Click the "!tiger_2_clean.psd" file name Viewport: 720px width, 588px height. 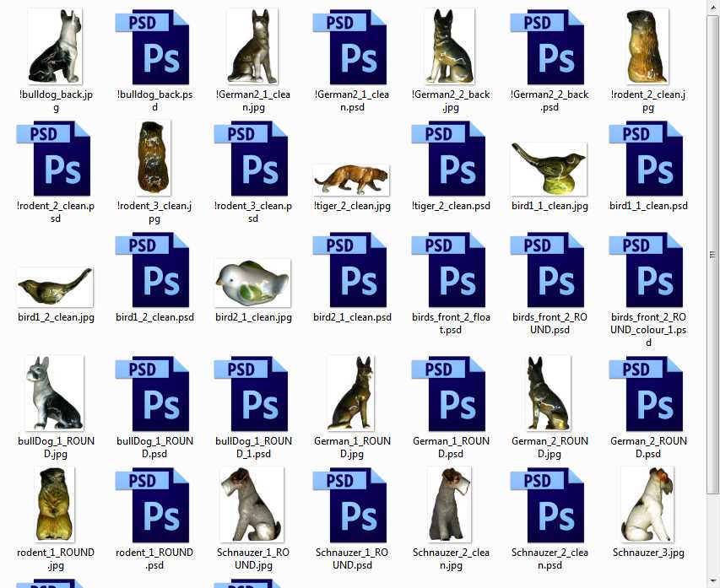pos(451,206)
